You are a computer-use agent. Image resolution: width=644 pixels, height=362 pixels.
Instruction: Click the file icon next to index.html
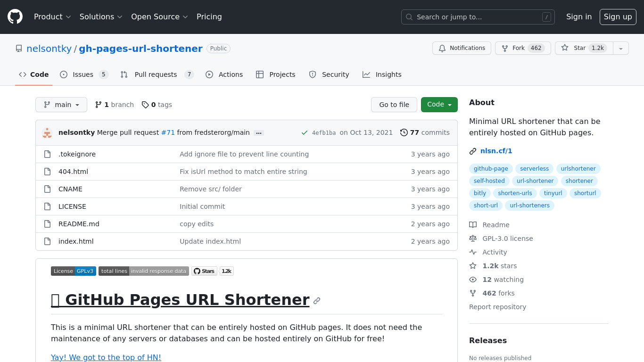click(47, 241)
